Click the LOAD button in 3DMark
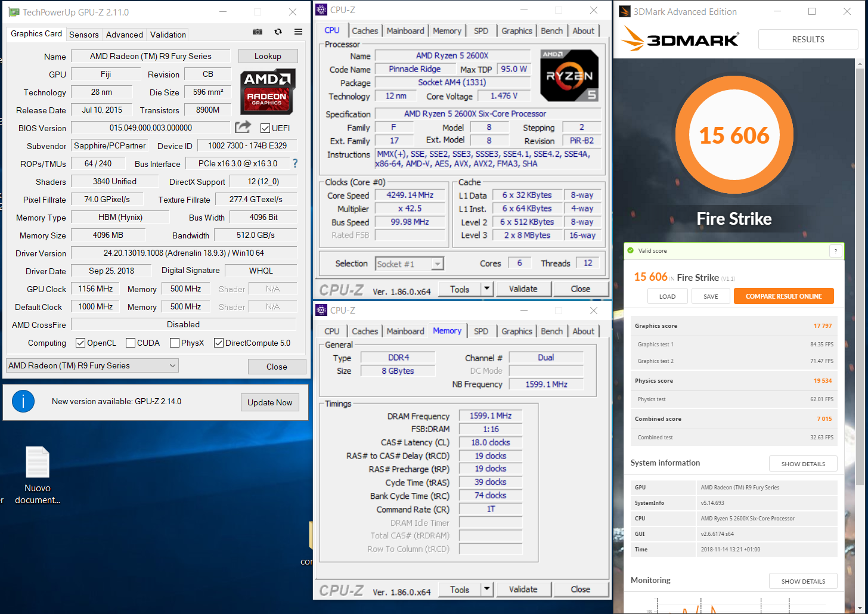Image resolution: width=868 pixels, height=614 pixels. click(x=668, y=296)
